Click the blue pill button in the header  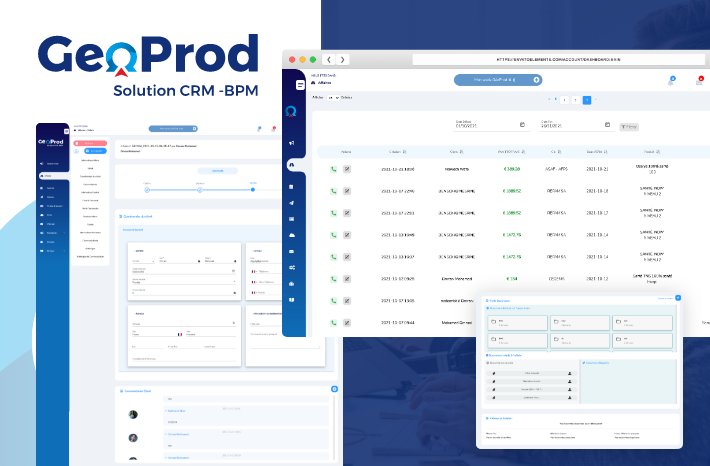(497, 80)
